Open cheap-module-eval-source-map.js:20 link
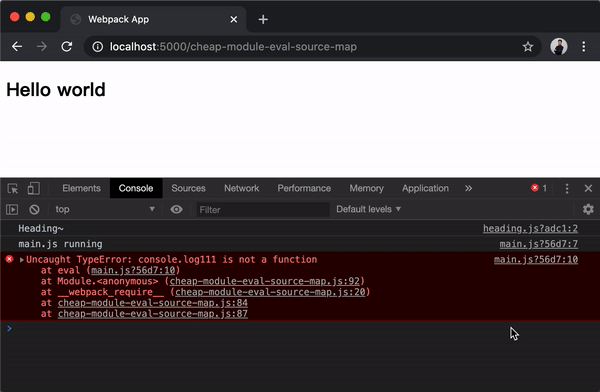Image resolution: width=600 pixels, height=392 pixels. pyautogui.click(x=270, y=292)
